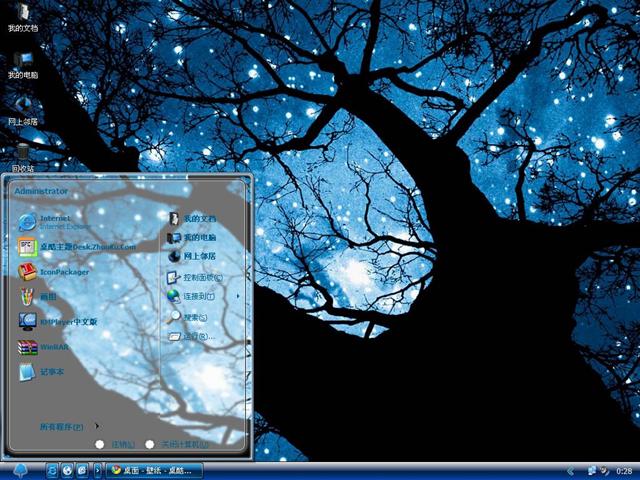
Task: Click the third quick launch icon
Action: click(x=82, y=471)
